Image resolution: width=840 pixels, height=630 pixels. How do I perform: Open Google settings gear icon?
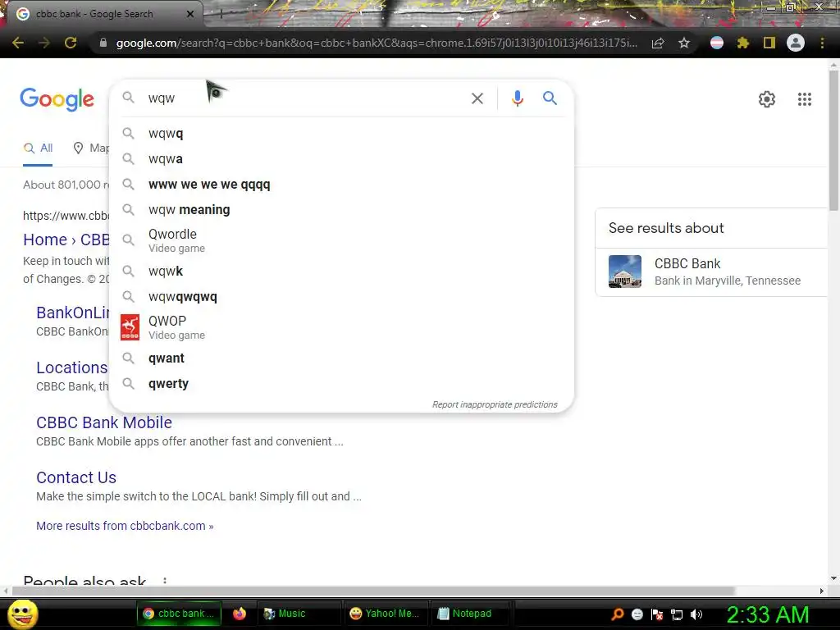pyautogui.click(x=767, y=99)
